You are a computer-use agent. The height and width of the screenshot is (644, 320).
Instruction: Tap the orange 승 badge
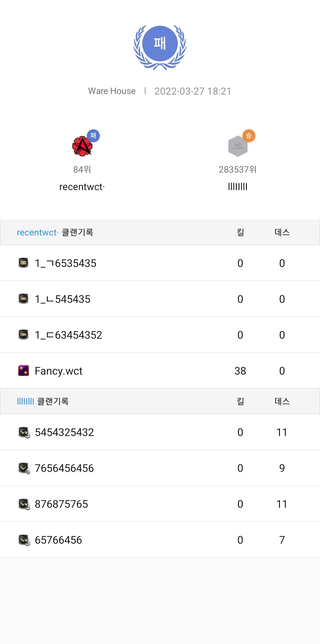tap(249, 136)
